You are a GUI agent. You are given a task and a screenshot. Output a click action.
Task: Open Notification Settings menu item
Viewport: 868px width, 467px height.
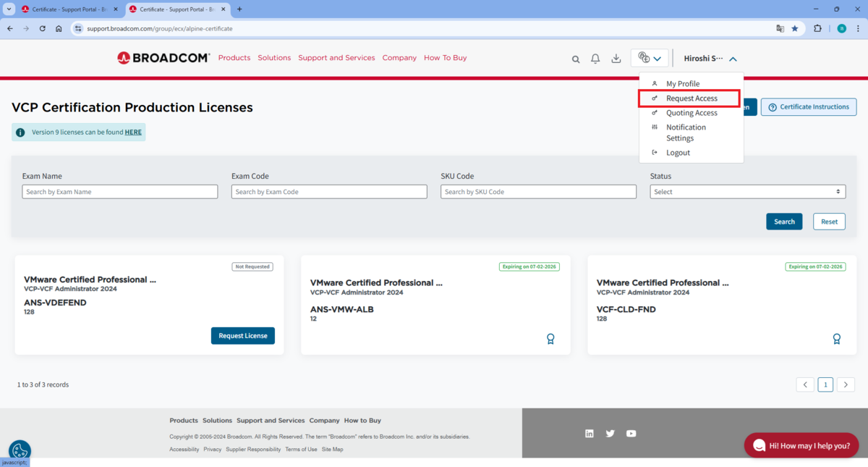coord(685,132)
